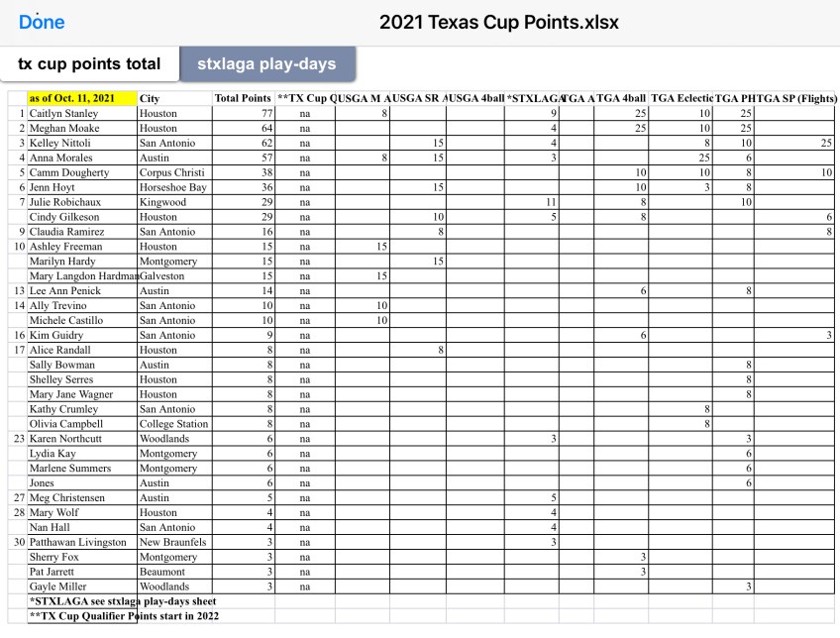
Task: Select the Horseshoe Bay city cell
Action: 172,187
